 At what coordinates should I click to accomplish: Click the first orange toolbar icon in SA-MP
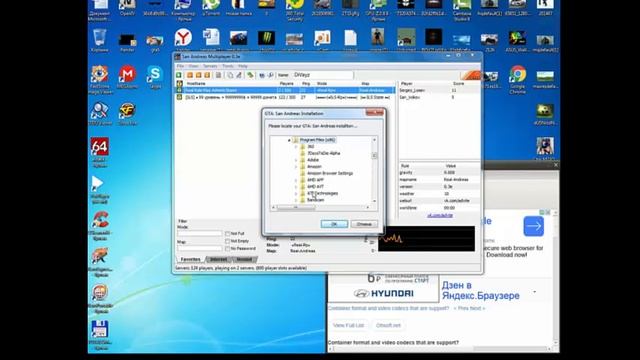pyautogui.click(x=190, y=75)
